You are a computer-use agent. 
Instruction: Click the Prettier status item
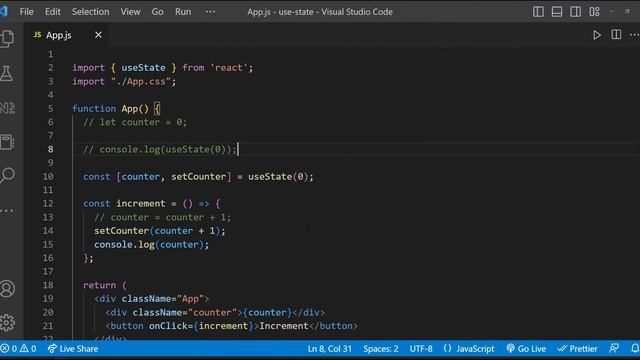pyautogui.click(x=578, y=349)
